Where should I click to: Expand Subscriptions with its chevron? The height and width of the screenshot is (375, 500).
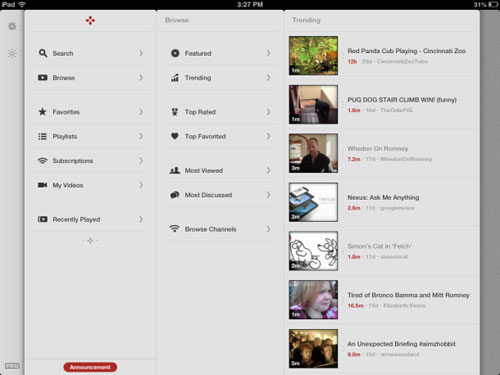click(x=141, y=161)
